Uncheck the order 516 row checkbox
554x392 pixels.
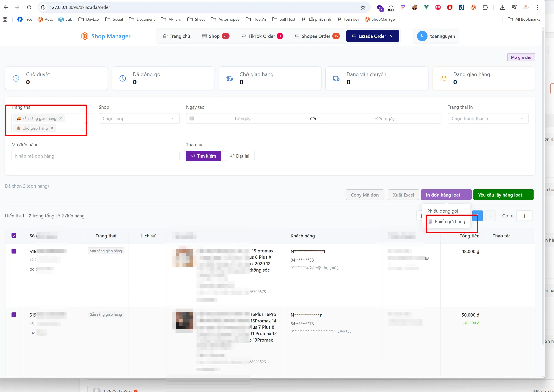pyautogui.click(x=14, y=251)
